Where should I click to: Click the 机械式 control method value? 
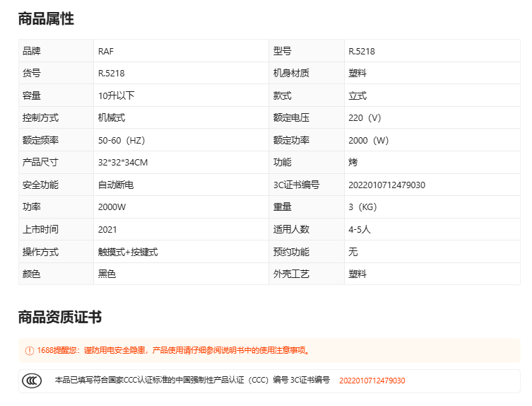[x=112, y=117]
